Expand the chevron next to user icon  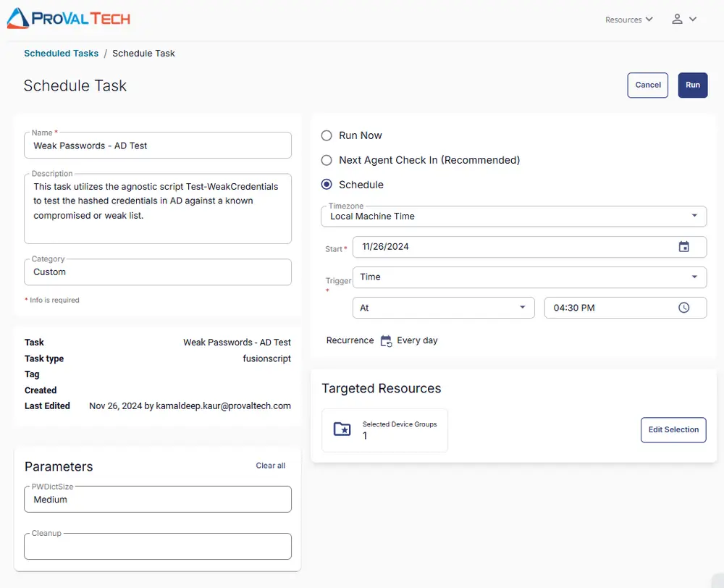693,19
